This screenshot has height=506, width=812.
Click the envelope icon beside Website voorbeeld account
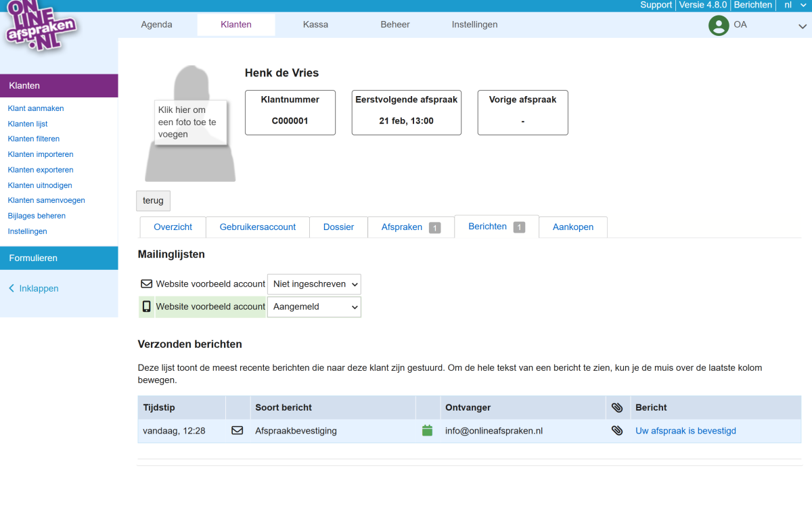click(146, 284)
